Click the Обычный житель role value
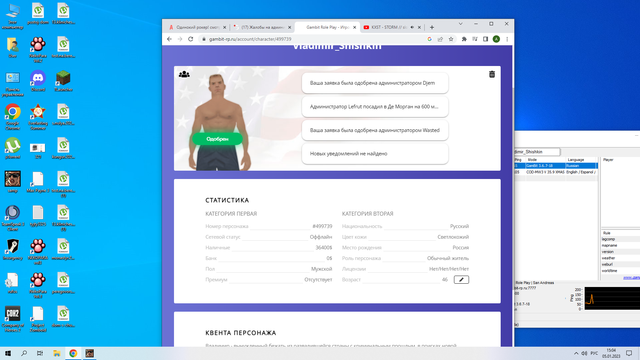 [448, 258]
